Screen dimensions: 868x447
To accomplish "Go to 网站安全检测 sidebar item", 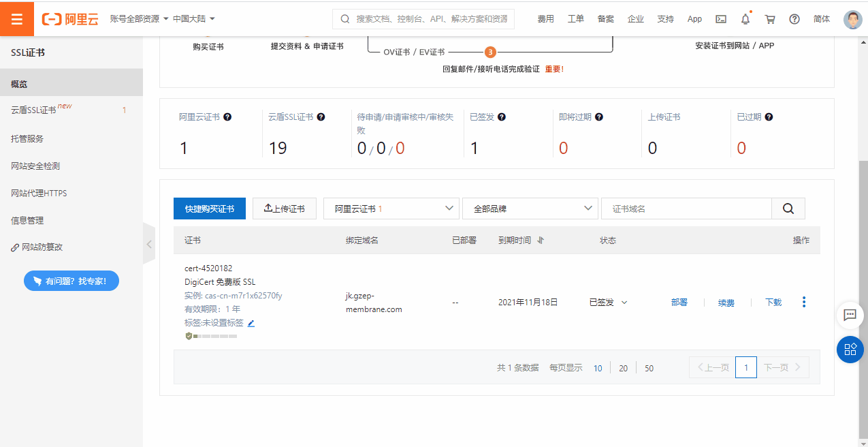I will [35, 166].
